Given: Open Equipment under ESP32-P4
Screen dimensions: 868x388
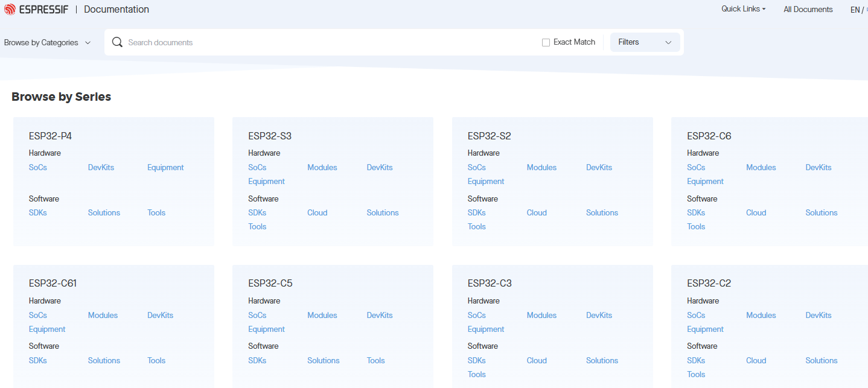Looking at the screenshot, I should click(x=165, y=167).
